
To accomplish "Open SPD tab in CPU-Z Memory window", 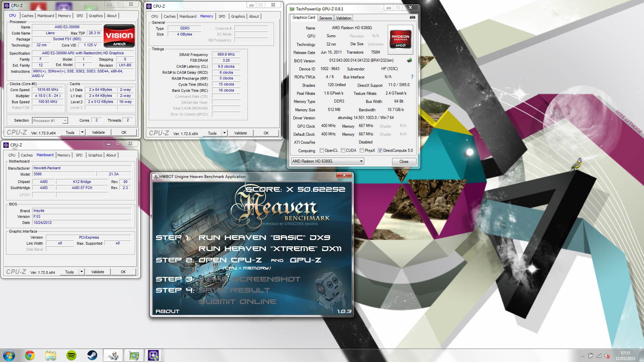I will (222, 16).
